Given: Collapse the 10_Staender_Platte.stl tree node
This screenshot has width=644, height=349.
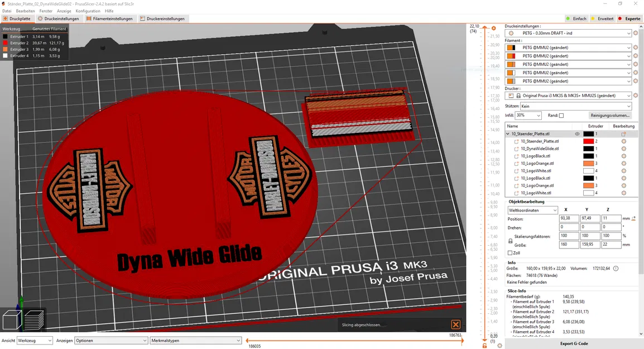Looking at the screenshot, I should [x=508, y=134].
